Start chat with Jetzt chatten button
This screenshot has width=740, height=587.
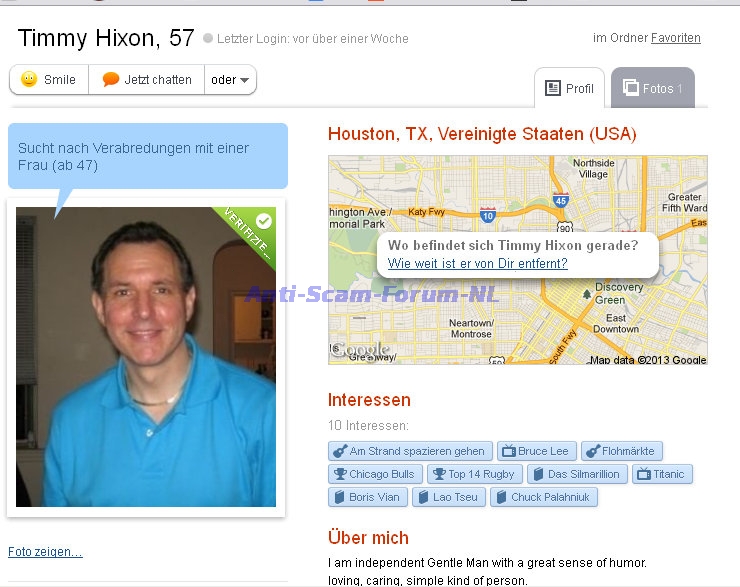146,80
